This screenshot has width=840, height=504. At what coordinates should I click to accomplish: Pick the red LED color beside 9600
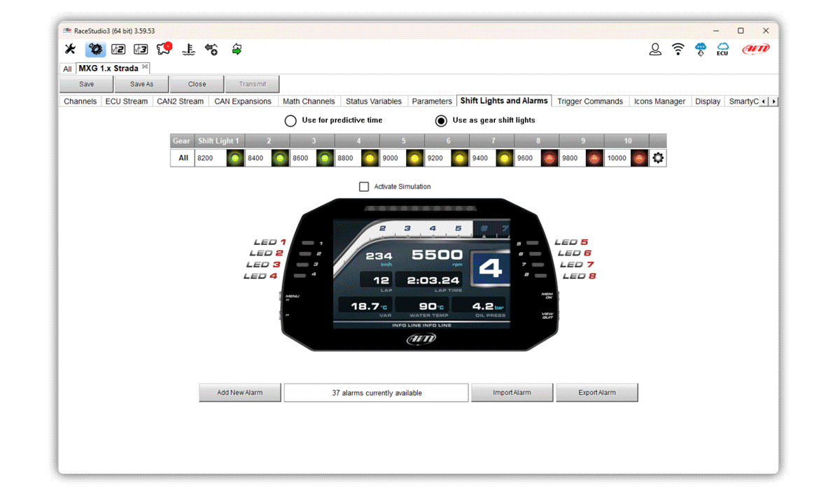[x=549, y=158]
